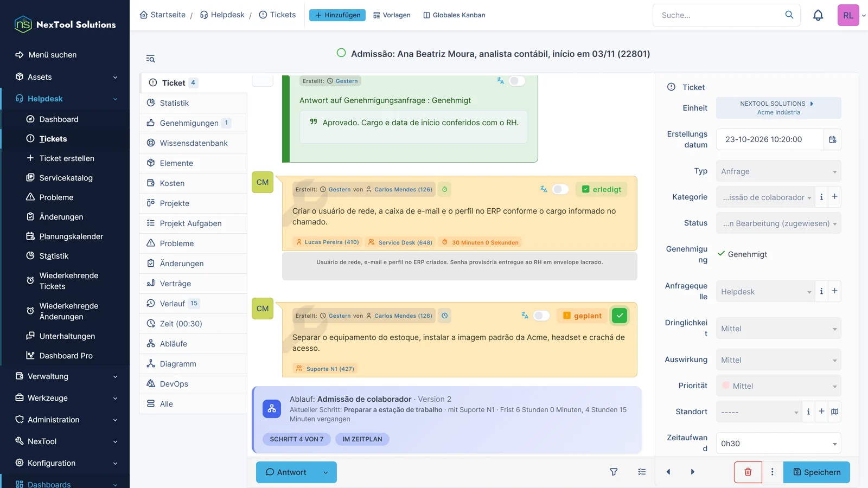Click the Hinzufügen button
The width and height of the screenshot is (868, 488).
tap(337, 15)
